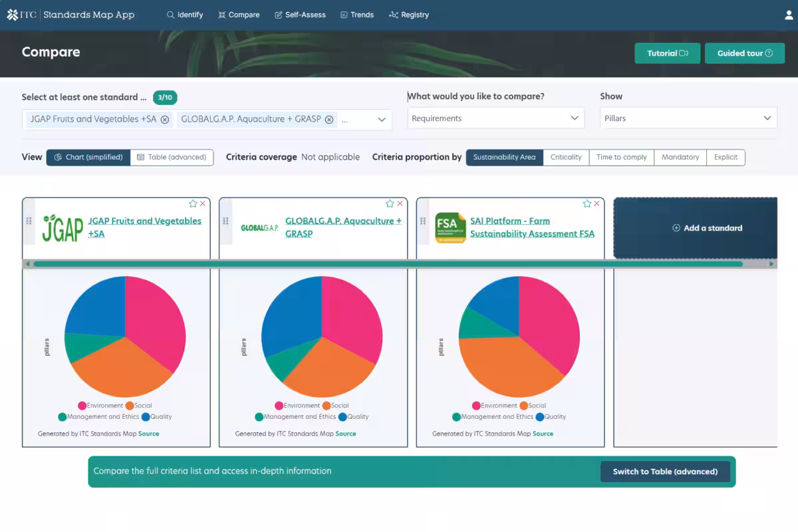Open the Self-Assess menu item
The height and width of the screenshot is (532, 798).
pos(300,15)
